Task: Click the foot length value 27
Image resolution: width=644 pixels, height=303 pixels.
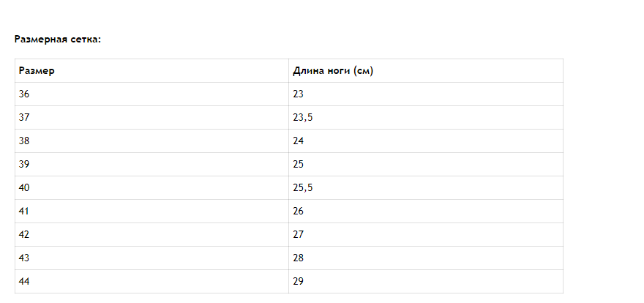Action: pyautogui.click(x=298, y=235)
